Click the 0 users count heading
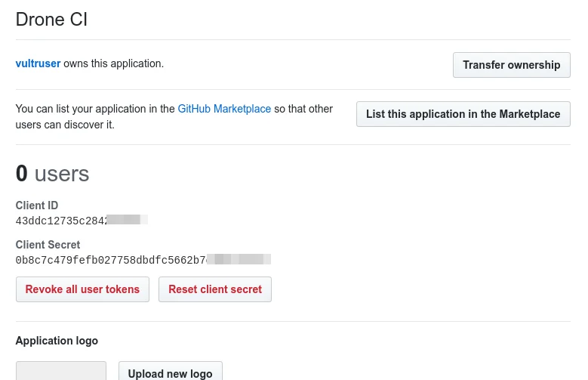Viewport: 588px width, 380px height. click(x=52, y=174)
